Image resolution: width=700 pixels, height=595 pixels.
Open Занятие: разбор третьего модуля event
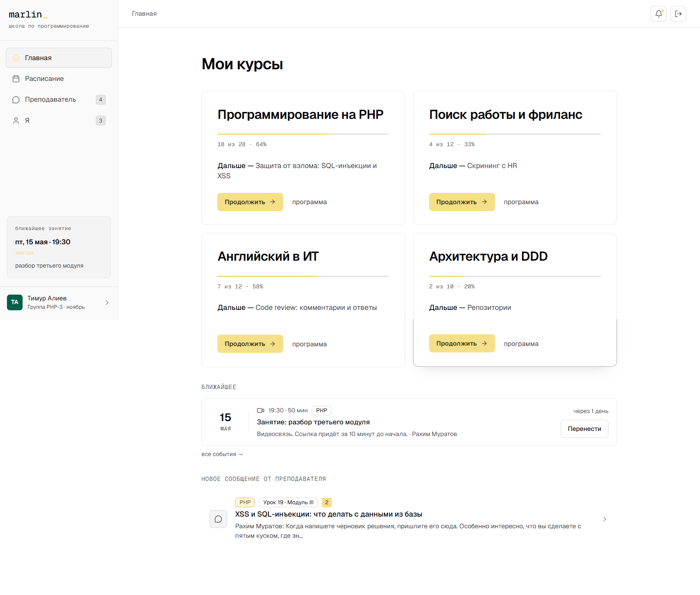(x=313, y=422)
